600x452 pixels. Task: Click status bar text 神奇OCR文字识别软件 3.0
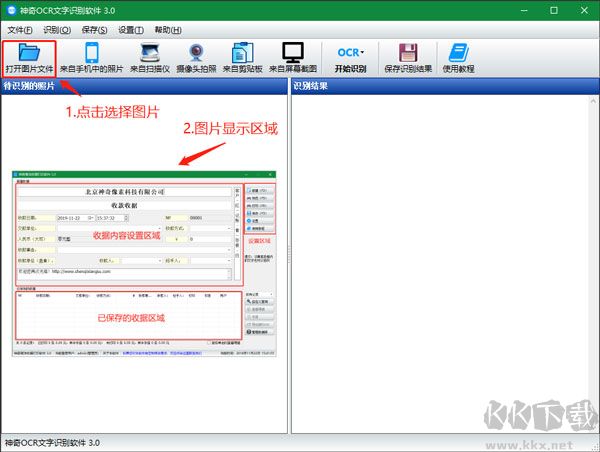point(52,443)
